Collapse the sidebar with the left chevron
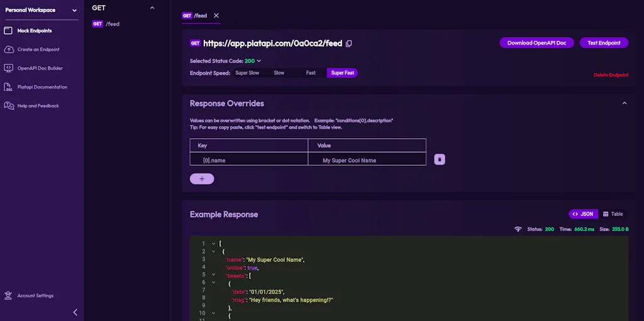Viewport: 644px width, 321px height. (x=75, y=312)
